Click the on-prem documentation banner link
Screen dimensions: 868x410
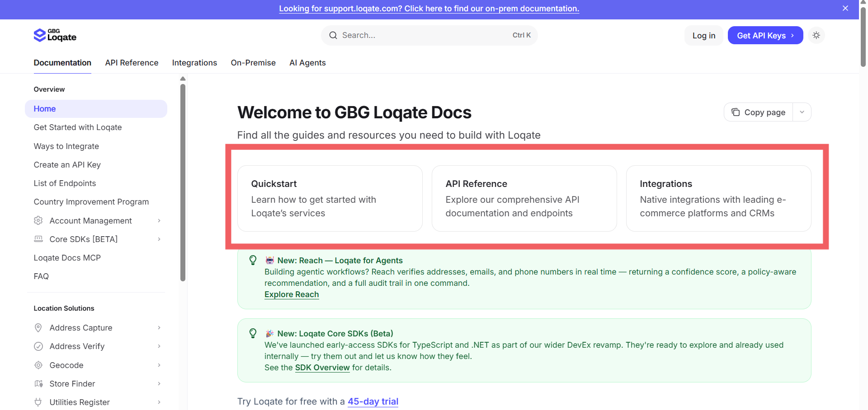click(429, 9)
